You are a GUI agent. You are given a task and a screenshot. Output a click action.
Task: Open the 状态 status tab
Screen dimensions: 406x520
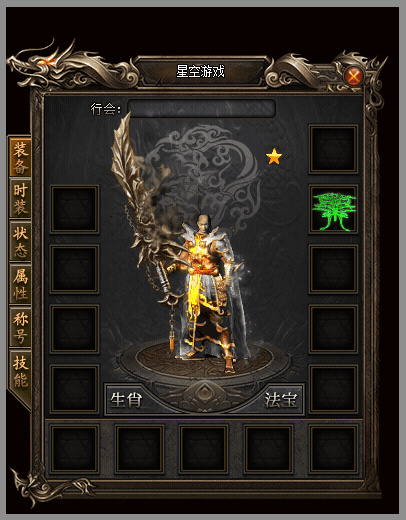point(20,241)
